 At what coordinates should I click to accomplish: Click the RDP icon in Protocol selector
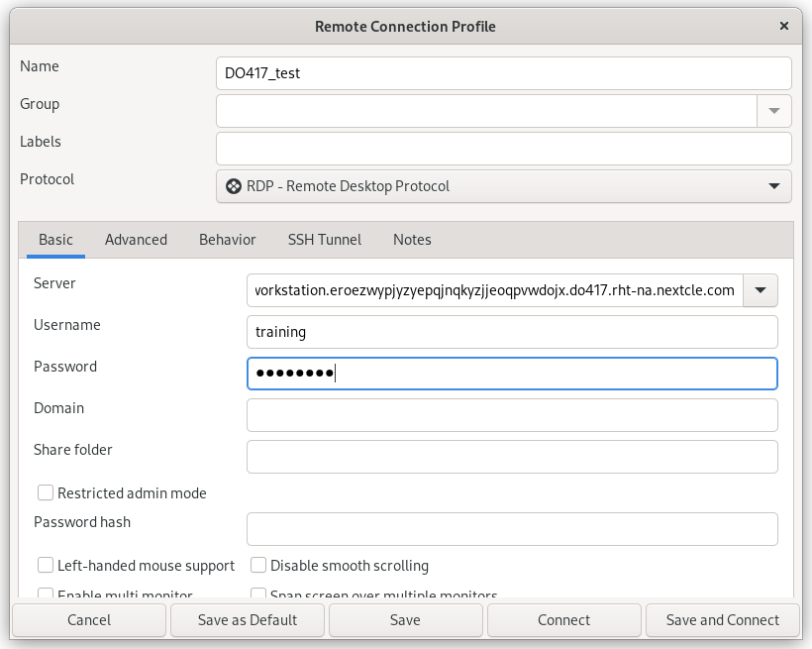[x=234, y=186]
